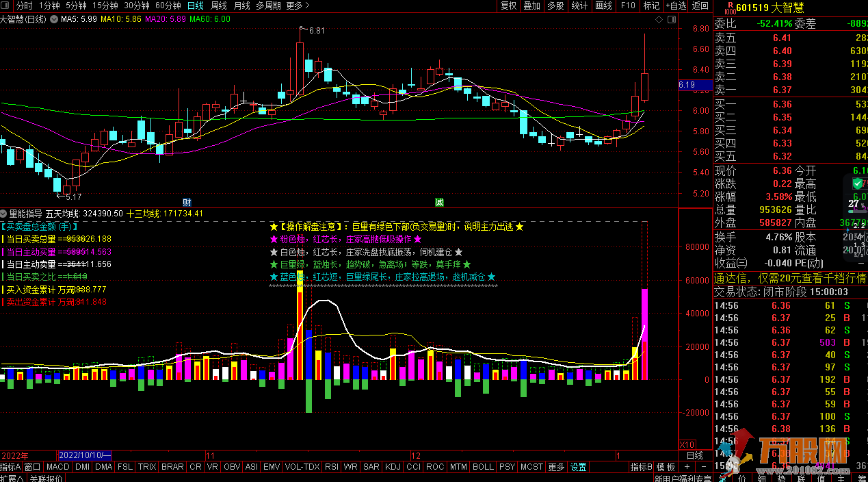The width and height of the screenshot is (868, 482).
Task: Click the 窗口 window button at bottom
Action: coord(32,467)
